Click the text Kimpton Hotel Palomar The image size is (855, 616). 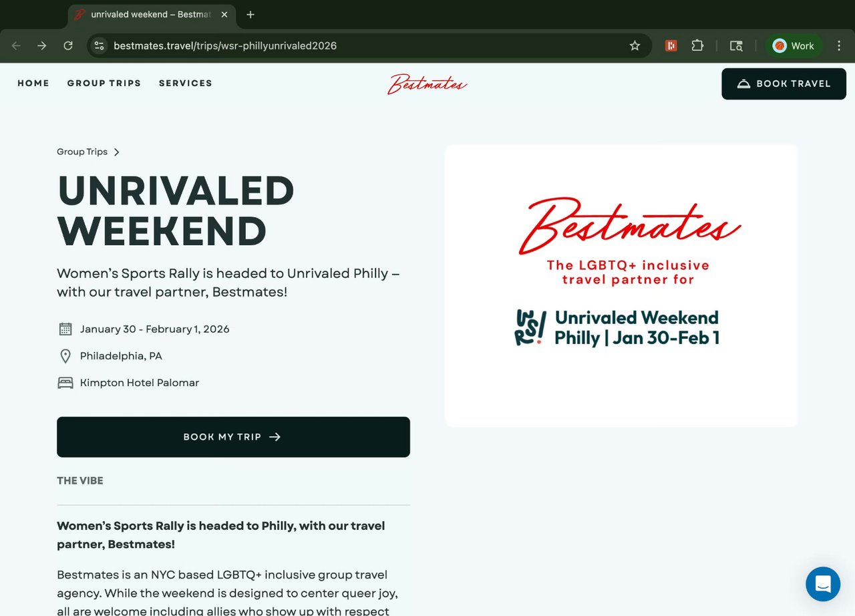coord(140,383)
